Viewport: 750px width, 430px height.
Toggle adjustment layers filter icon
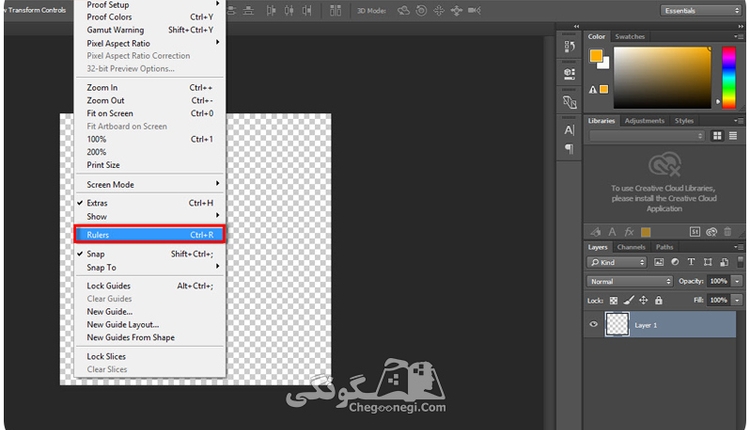point(675,262)
